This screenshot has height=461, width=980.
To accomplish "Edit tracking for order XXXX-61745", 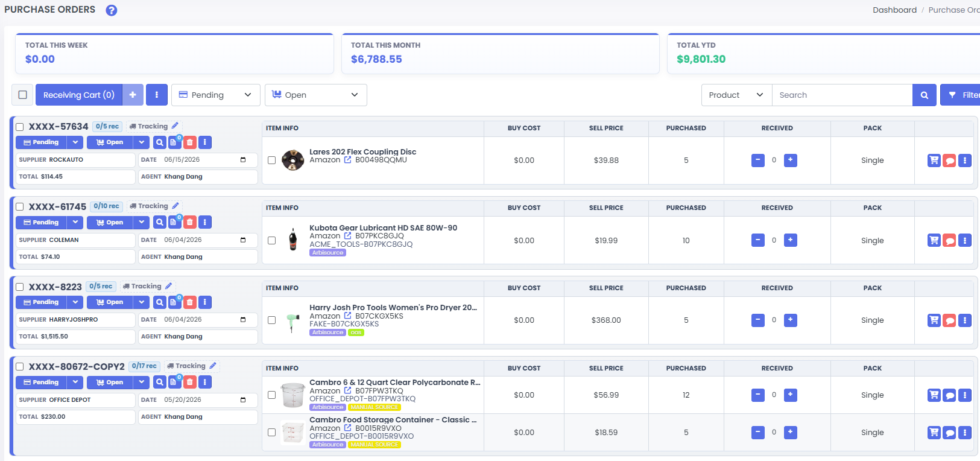I will click(175, 206).
